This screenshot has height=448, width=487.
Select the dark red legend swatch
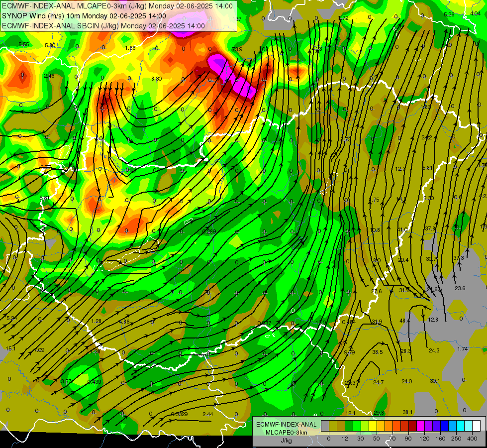412,426
